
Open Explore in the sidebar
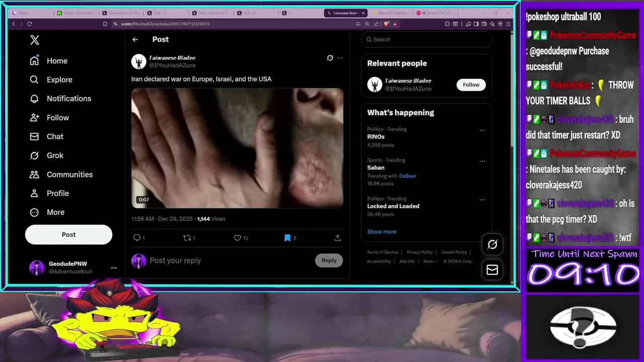51,79
